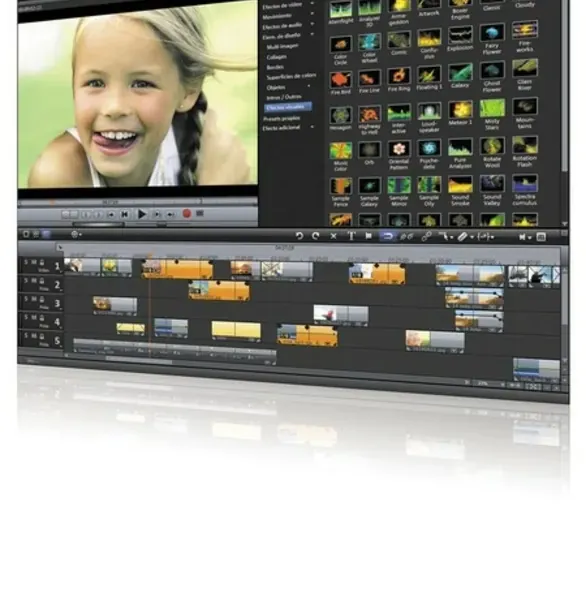
Task: Open the audio mixer dropdown arrow
Action: [530, 238]
